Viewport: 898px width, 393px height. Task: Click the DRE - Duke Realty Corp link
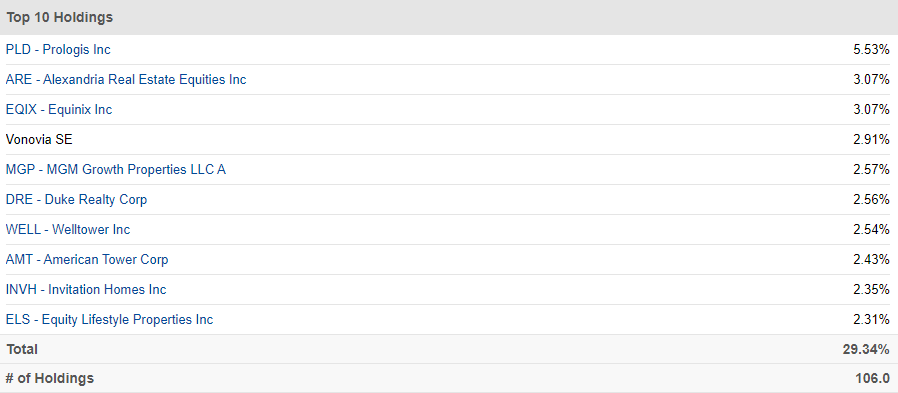pyautogui.click(x=76, y=199)
